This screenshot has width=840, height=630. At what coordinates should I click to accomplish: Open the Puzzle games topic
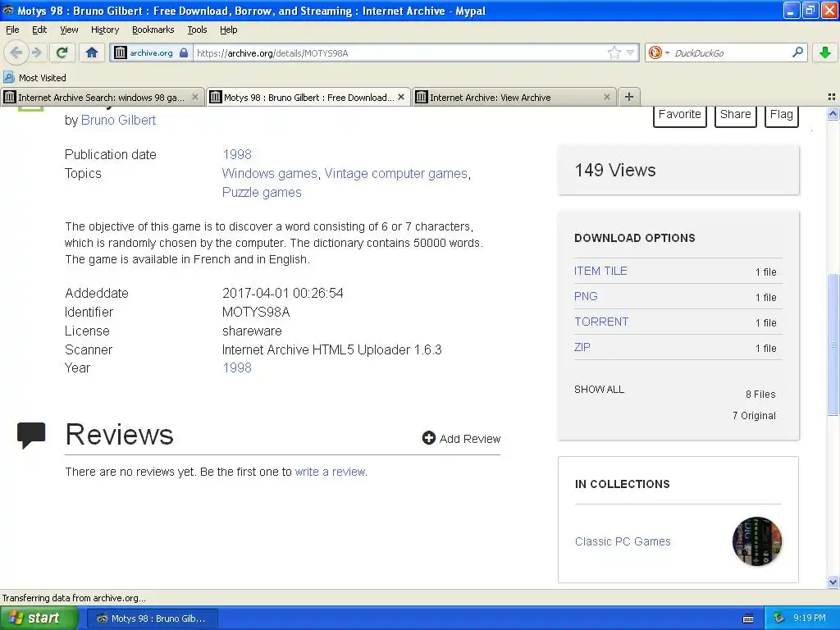262,192
